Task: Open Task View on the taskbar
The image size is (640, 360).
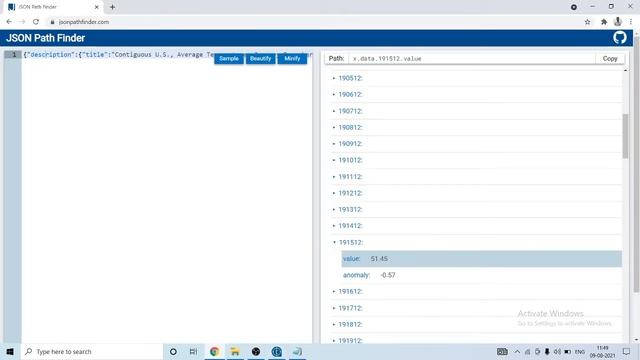Action: 193,351
